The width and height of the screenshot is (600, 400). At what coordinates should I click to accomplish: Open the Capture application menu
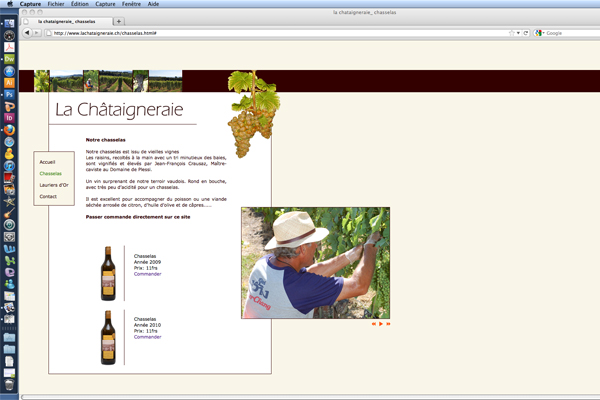tap(30, 4)
